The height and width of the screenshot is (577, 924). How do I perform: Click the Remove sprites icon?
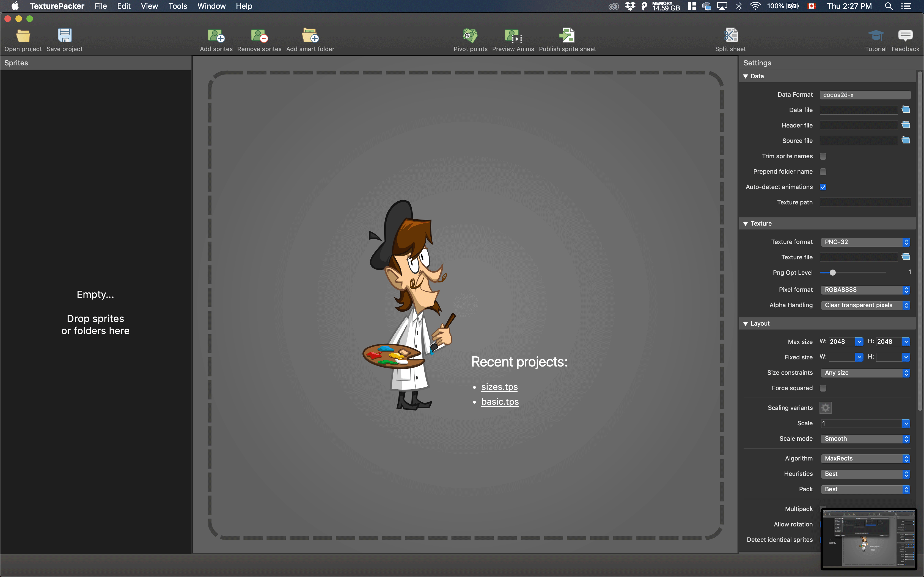[x=259, y=38]
